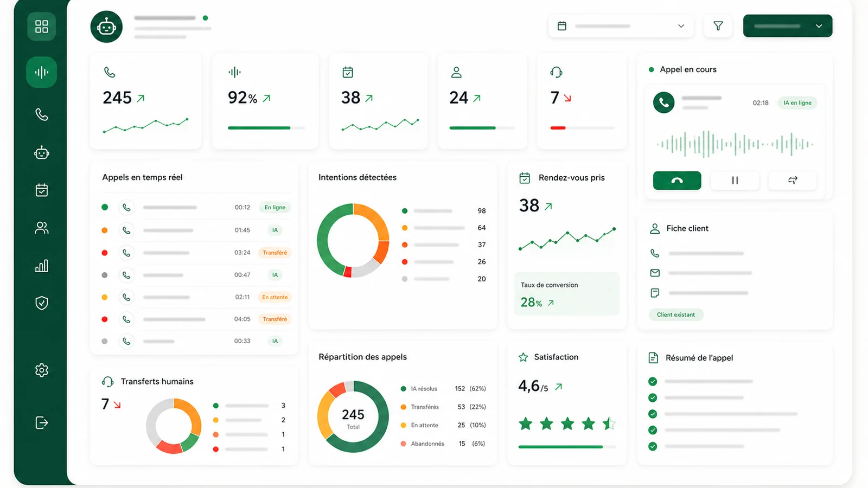The height and width of the screenshot is (488, 868).
Task: Click the 02:18 call timer
Action: [x=761, y=103]
